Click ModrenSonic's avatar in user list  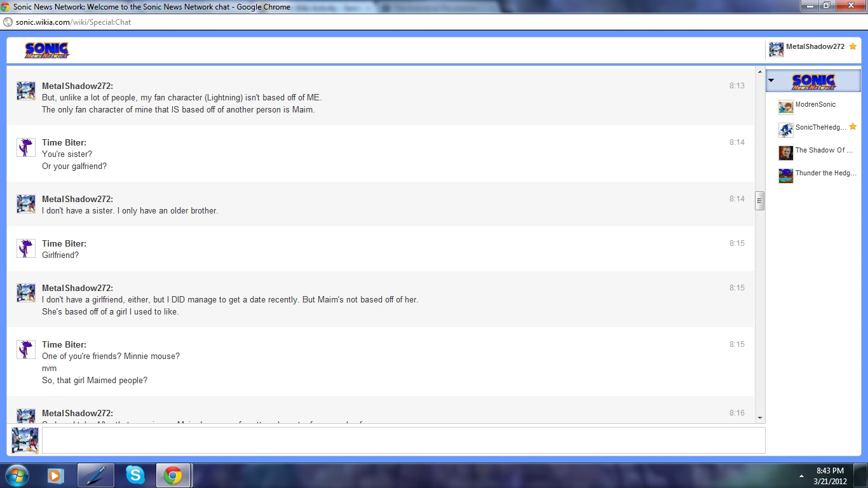pyautogui.click(x=786, y=107)
